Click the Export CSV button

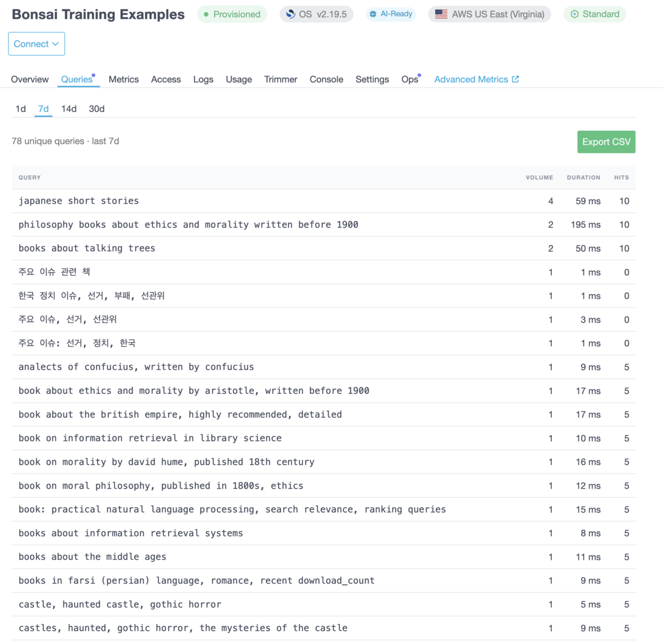pos(606,142)
